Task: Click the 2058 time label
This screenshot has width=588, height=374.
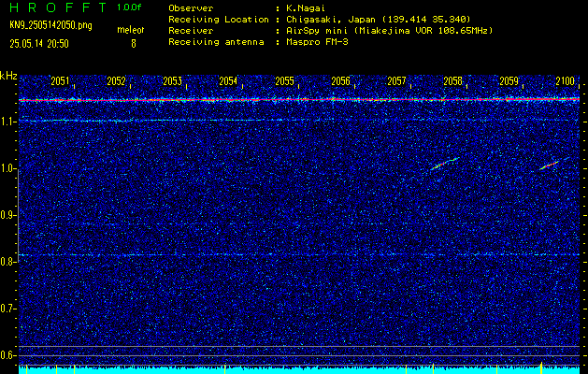Action: [453, 81]
